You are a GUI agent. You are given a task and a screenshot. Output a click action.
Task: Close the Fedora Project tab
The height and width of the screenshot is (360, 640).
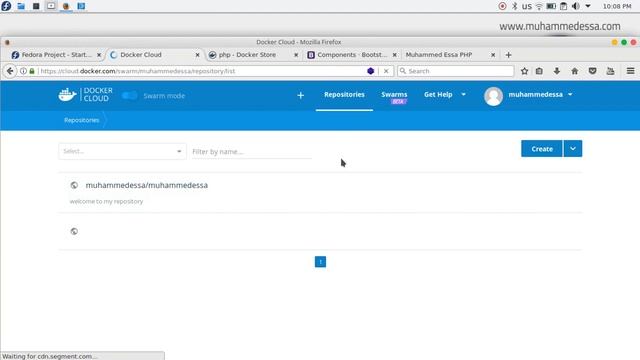99,55
